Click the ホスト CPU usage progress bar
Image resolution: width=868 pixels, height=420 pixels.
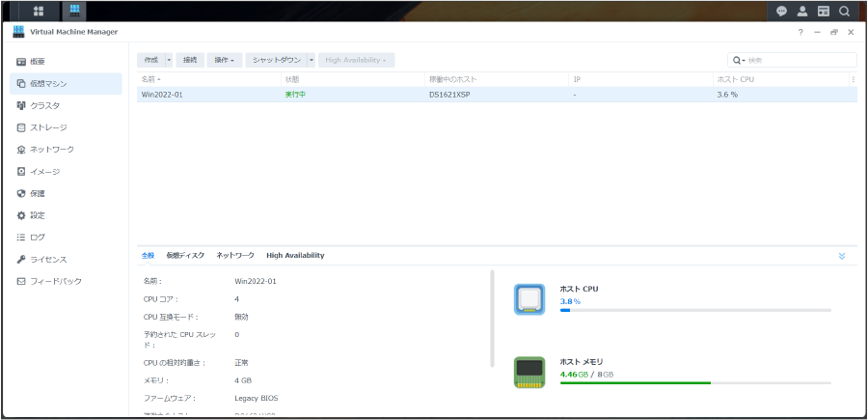pyautogui.click(x=695, y=310)
